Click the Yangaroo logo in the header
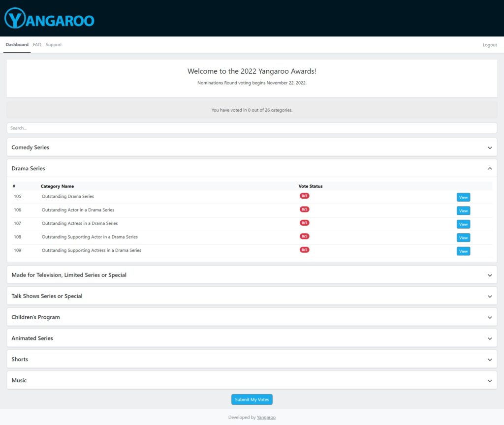This screenshot has width=504, height=425. tap(49, 19)
